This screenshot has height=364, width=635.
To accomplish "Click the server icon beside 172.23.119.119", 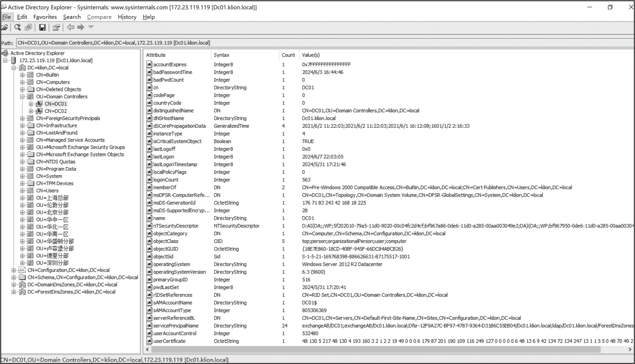I will point(14,60).
